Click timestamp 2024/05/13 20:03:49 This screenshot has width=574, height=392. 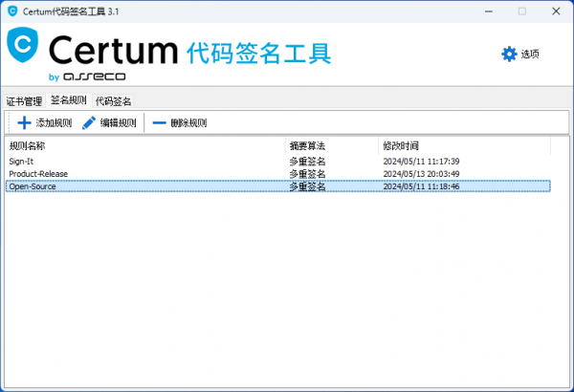[421, 174]
